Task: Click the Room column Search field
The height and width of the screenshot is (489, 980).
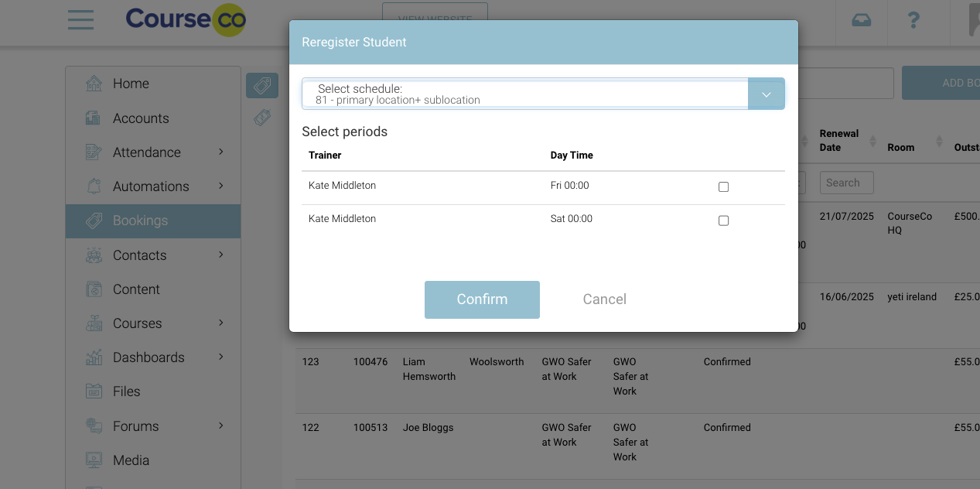Action: 847,183
